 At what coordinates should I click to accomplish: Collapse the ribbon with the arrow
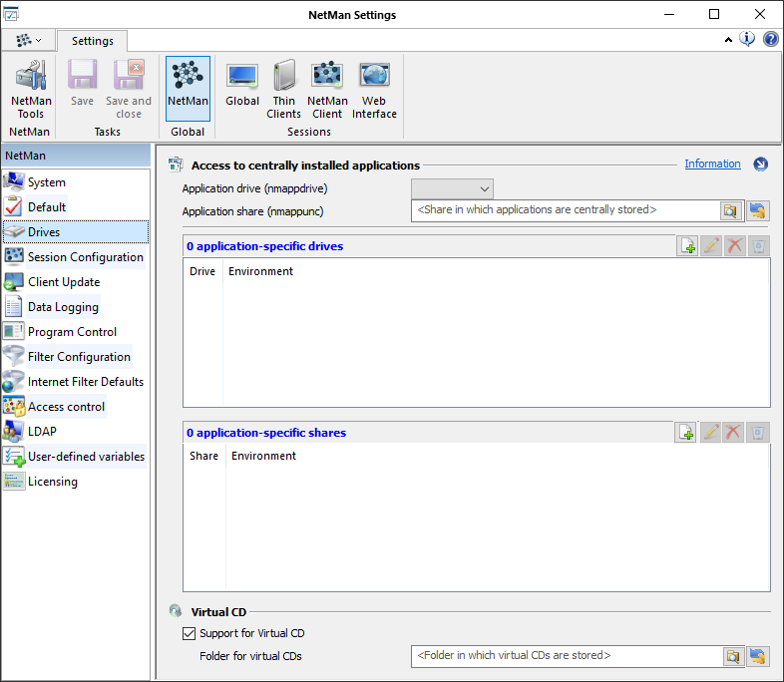[x=728, y=40]
